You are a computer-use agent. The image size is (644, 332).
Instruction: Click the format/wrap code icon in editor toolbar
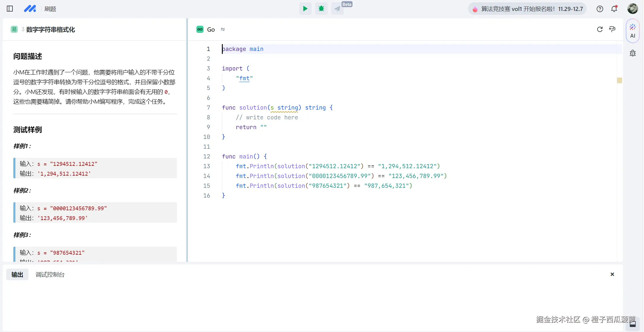(x=612, y=29)
